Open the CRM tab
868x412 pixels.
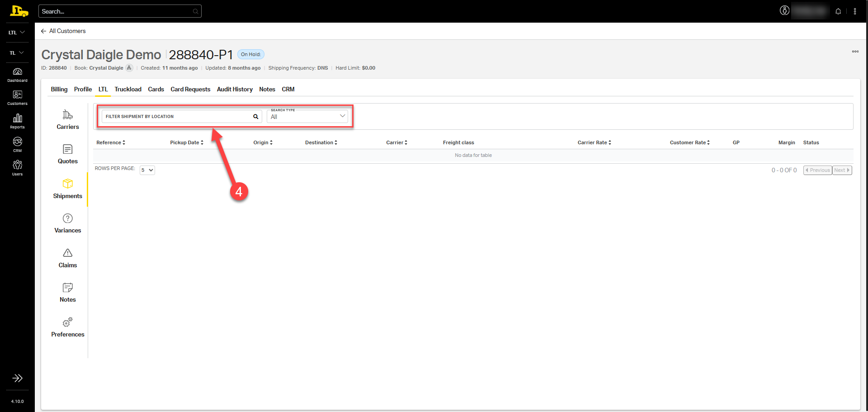(288, 89)
